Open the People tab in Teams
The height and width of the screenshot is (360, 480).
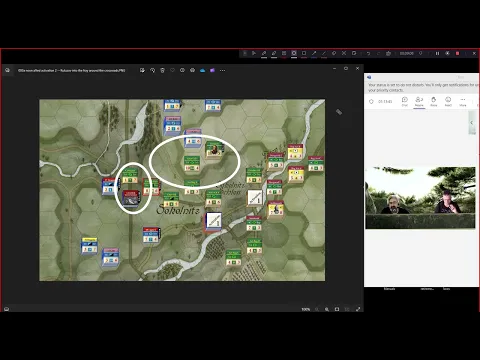(419, 101)
